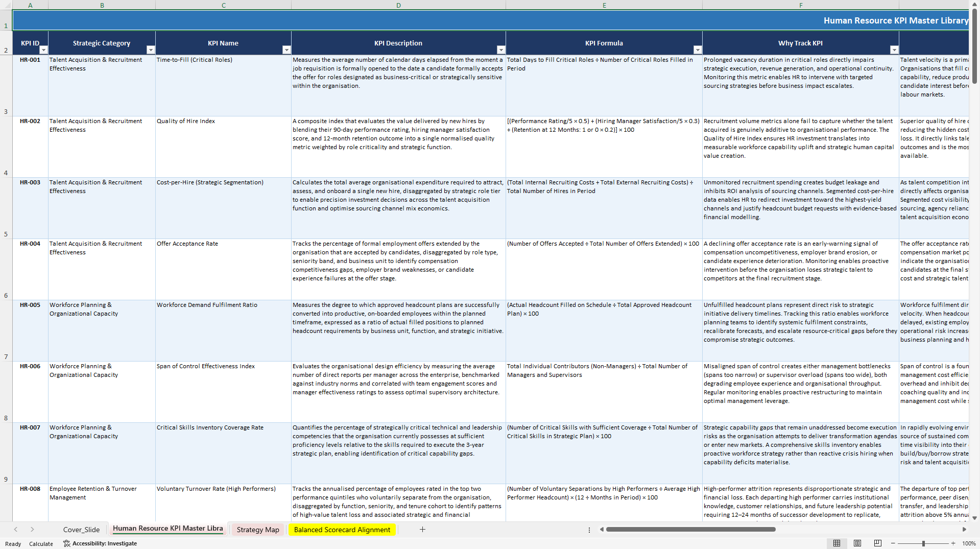The height and width of the screenshot is (549, 980).
Task: Select Critical Skills Inventory Coverage Rate cell
Action: [223, 453]
